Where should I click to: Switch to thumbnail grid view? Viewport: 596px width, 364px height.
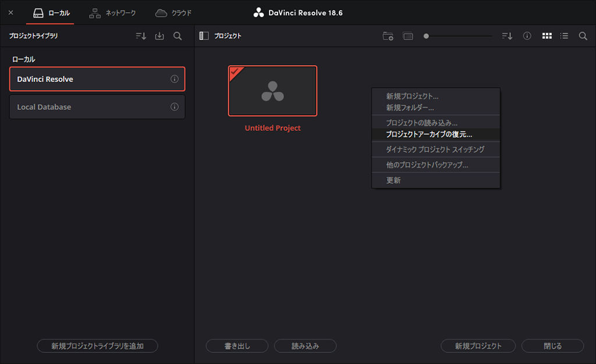[547, 36]
